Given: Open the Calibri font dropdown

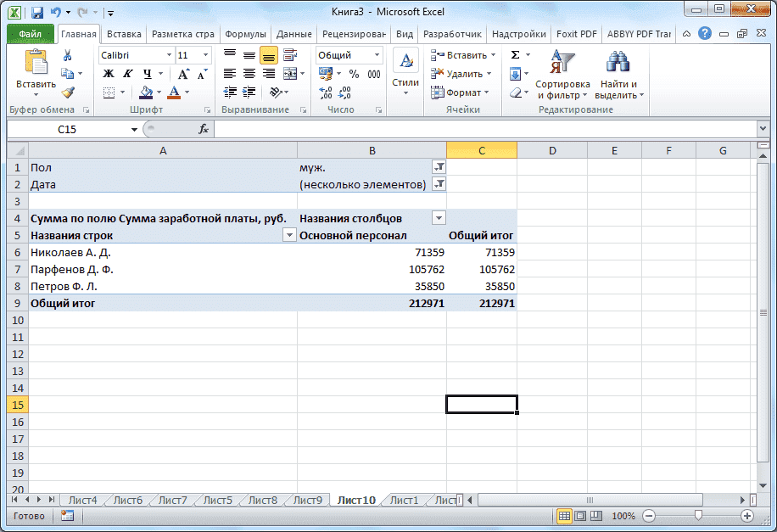Looking at the screenshot, I should pos(169,54).
